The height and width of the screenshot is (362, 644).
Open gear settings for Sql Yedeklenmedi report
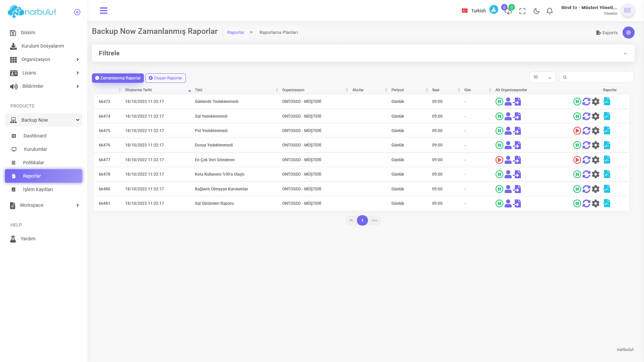(x=596, y=116)
